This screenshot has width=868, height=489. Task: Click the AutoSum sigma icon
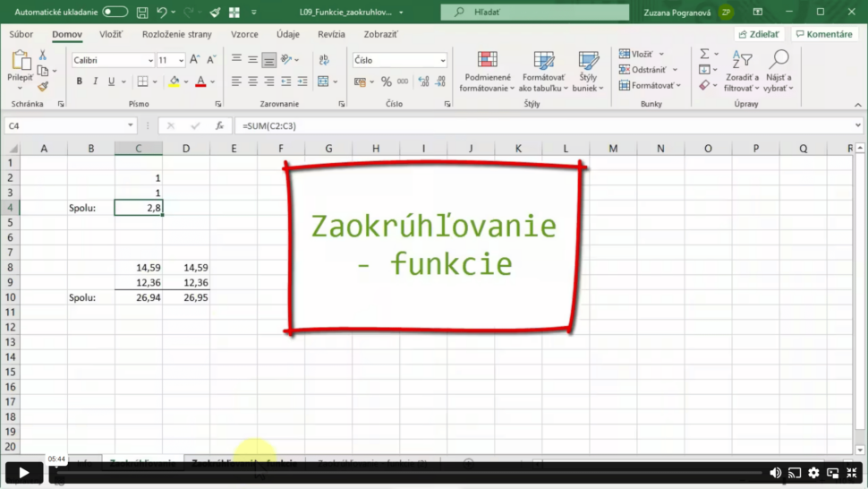pyautogui.click(x=704, y=55)
